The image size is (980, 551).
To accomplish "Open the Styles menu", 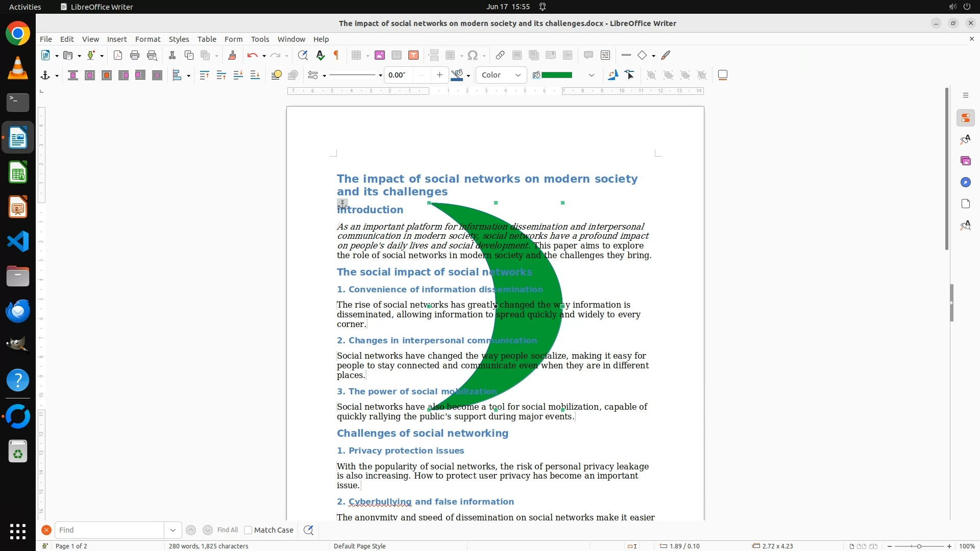I will coord(179,39).
